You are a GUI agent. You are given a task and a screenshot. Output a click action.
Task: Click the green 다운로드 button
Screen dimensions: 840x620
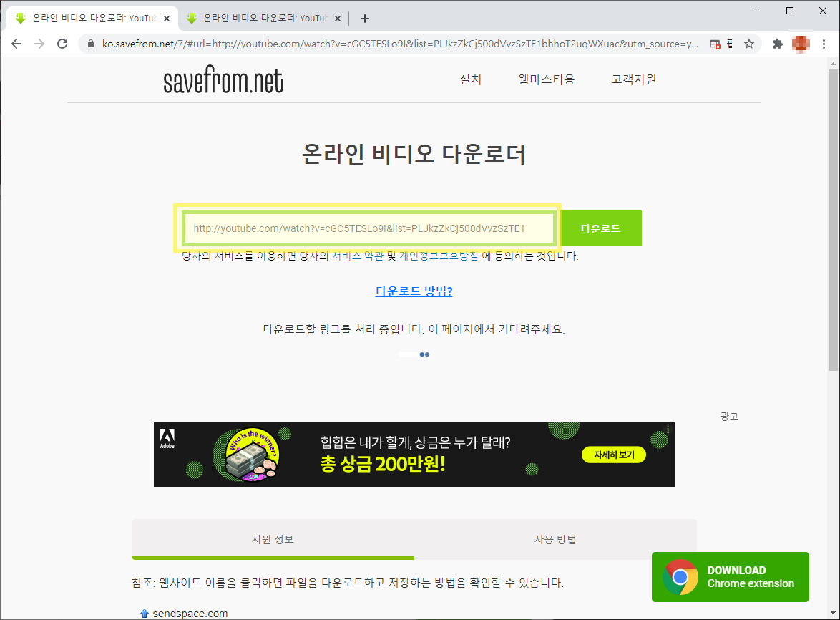600,228
